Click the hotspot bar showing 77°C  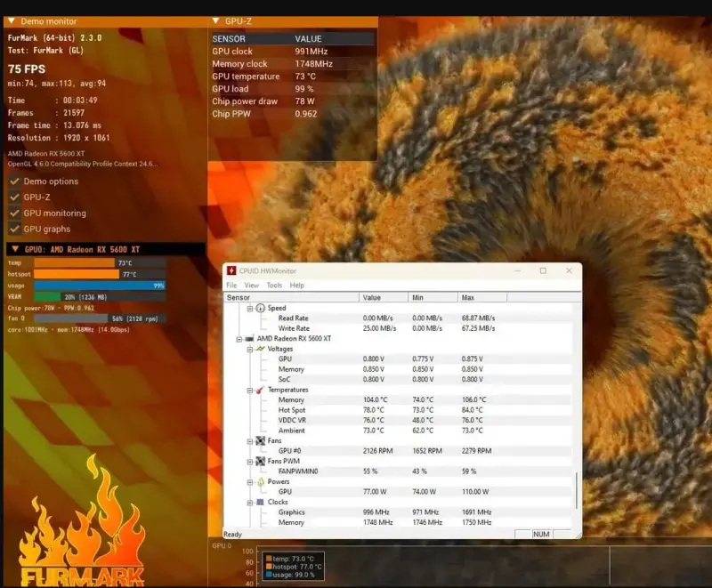(77, 274)
